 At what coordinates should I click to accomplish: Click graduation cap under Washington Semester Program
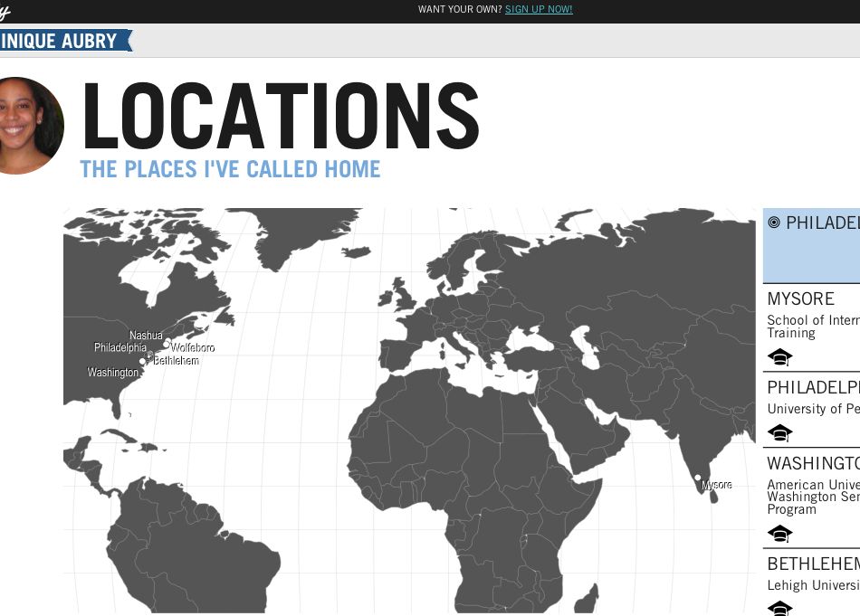pyautogui.click(x=779, y=533)
